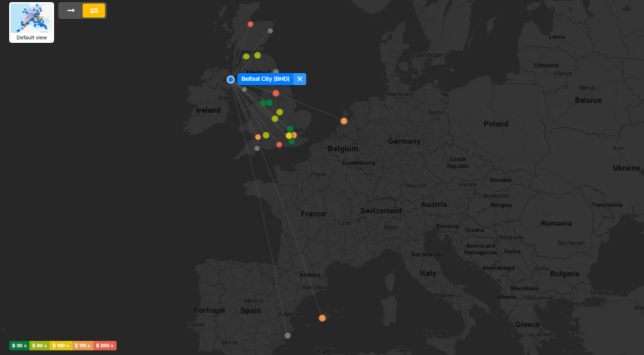Select the gray marker in southwest England
This screenshot has width=644, height=355.
click(x=257, y=148)
